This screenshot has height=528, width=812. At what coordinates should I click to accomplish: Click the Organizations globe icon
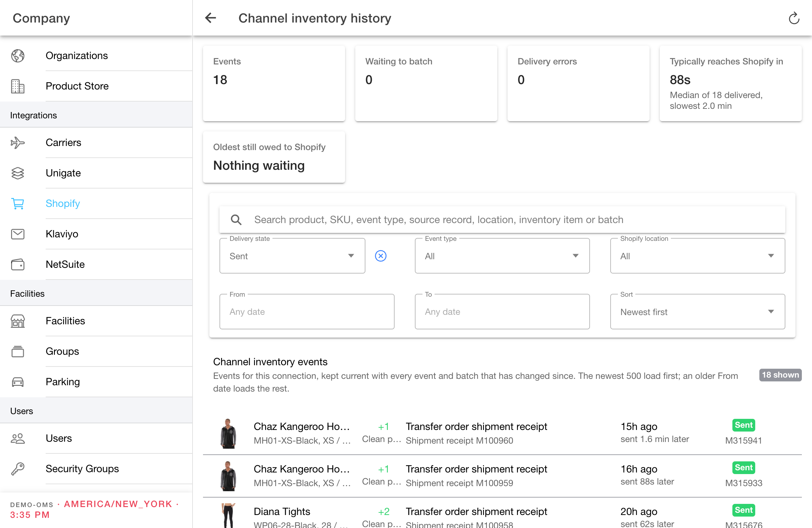point(18,56)
